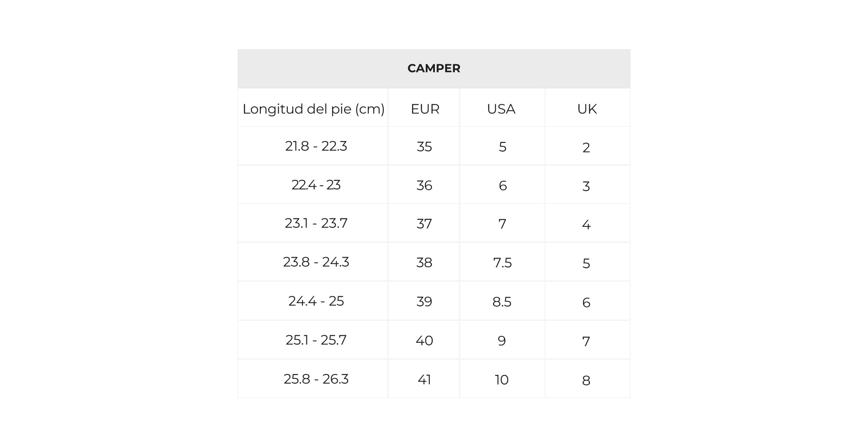
Task: Click the USA size 7.5 cell
Action: tap(502, 262)
